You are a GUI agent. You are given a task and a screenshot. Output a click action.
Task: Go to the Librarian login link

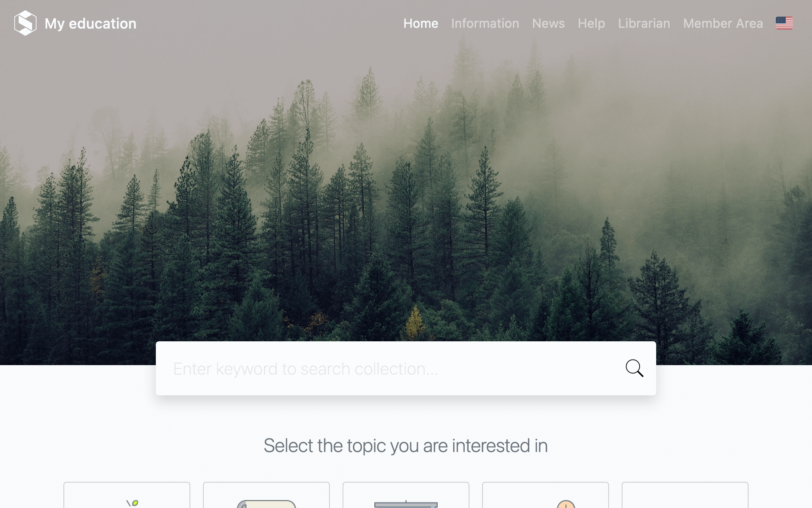point(644,23)
